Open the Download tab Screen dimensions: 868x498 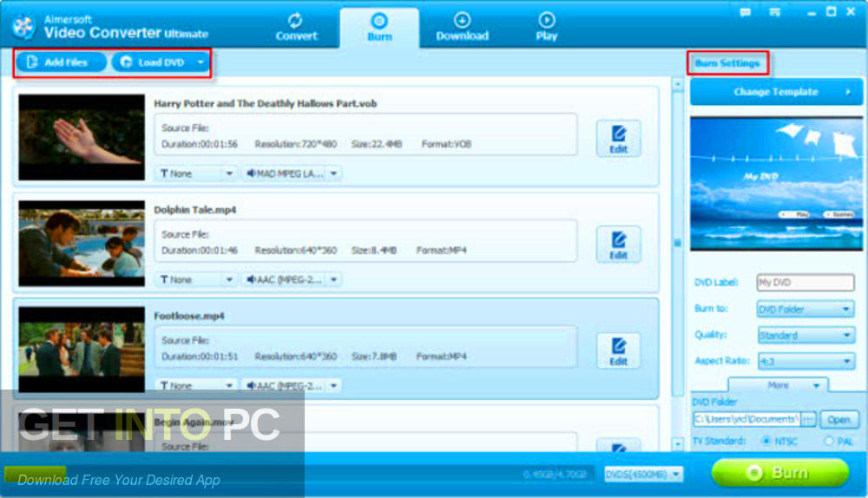463,27
